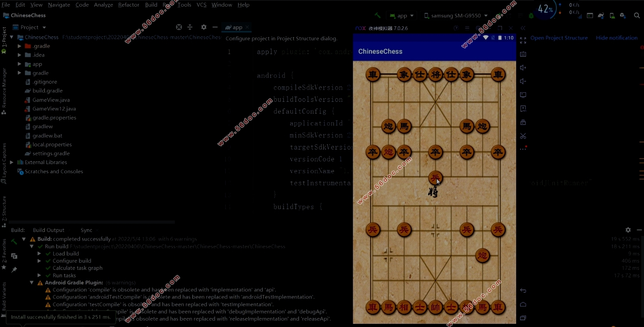Toggle pin tab in Build panel
Image resolution: width=644 pixels, height=327 pixels.
(14, 269)
